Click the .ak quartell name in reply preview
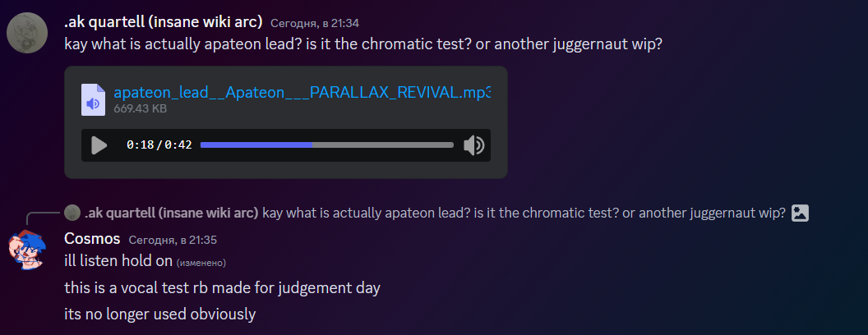868x335 pixels. pos(171,213)
